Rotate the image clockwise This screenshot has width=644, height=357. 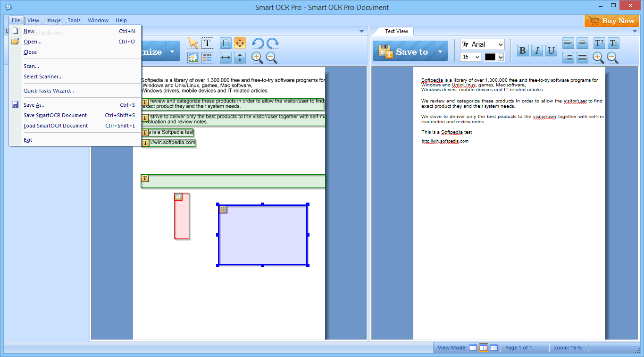(272, 43)
